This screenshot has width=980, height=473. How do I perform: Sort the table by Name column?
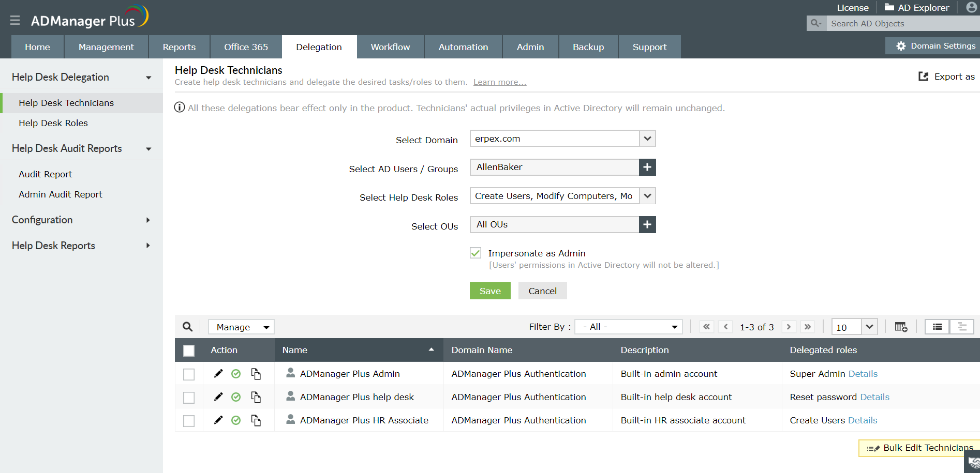click(x=359, y=350)
